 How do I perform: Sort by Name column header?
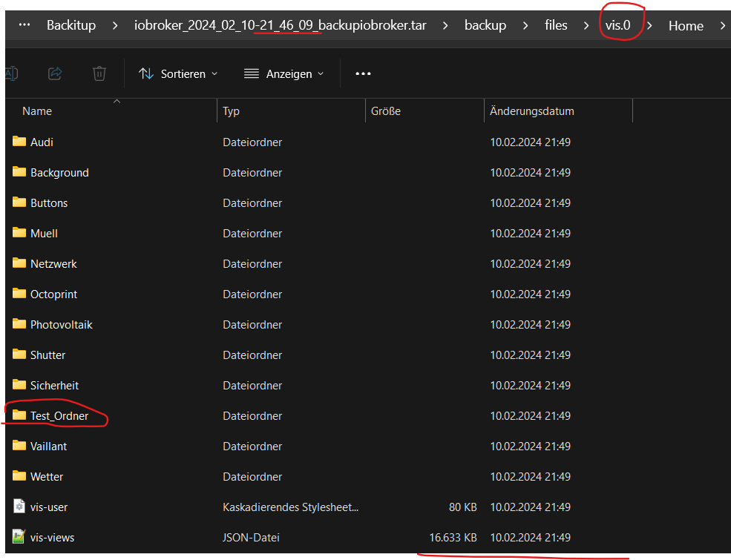[37, 111]
